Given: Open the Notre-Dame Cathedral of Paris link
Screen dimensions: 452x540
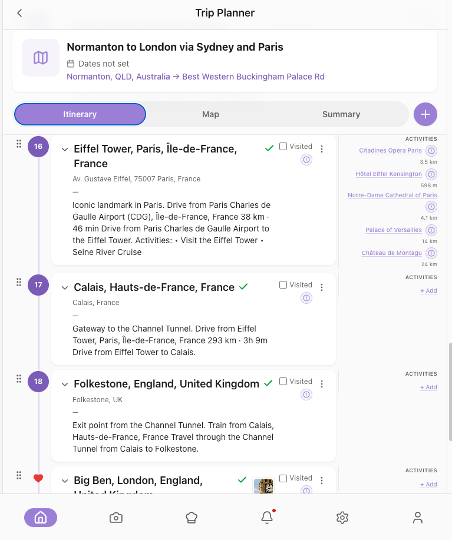Looking at the screenshot, I should coord(392,195).
